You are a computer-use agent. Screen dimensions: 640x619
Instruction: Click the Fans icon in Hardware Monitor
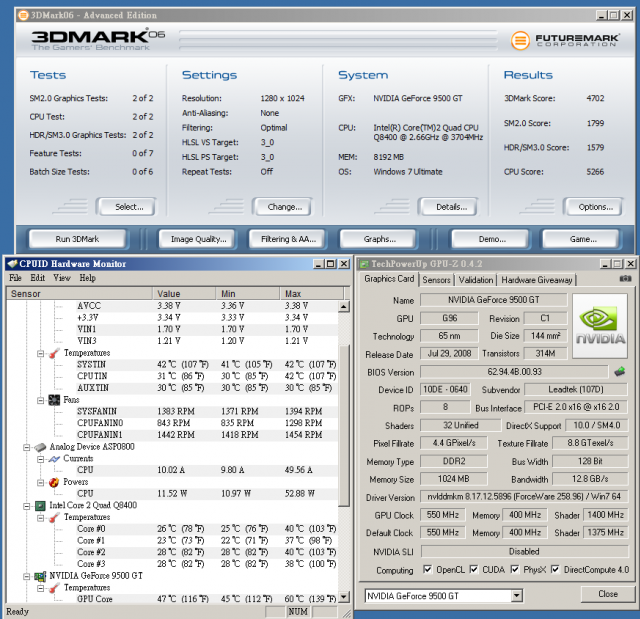tap(54, 400)
